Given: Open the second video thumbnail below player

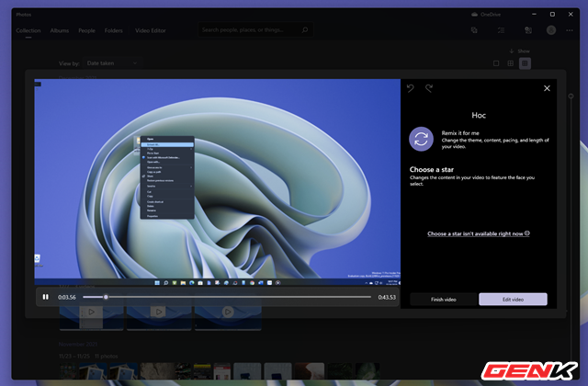Looking at the screenshot, I should coord(159,318).
